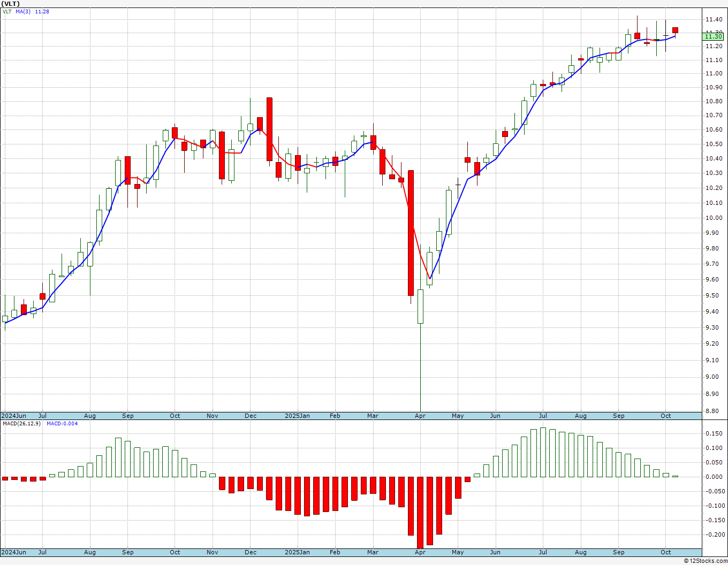Viewport: 728px width, 565px height.
Task: Click the large red April crash candlestick
Action: (x=411, y=233)
